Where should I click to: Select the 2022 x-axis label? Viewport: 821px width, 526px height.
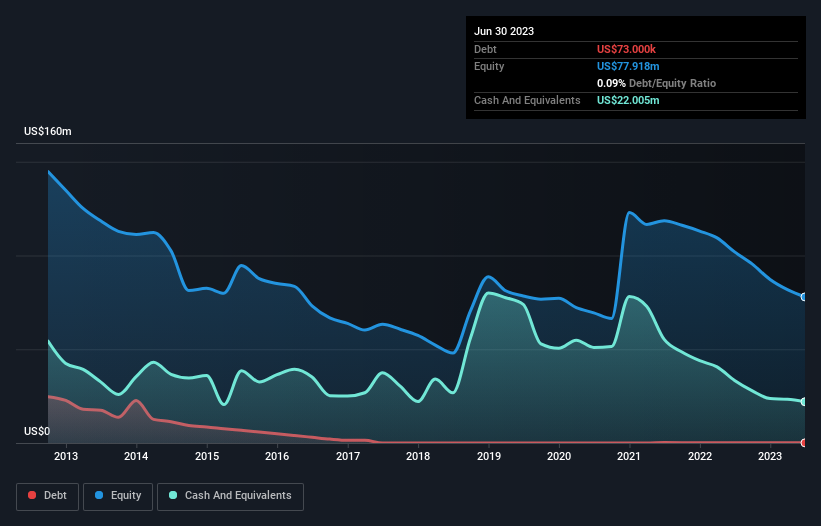tap(700, 457)
